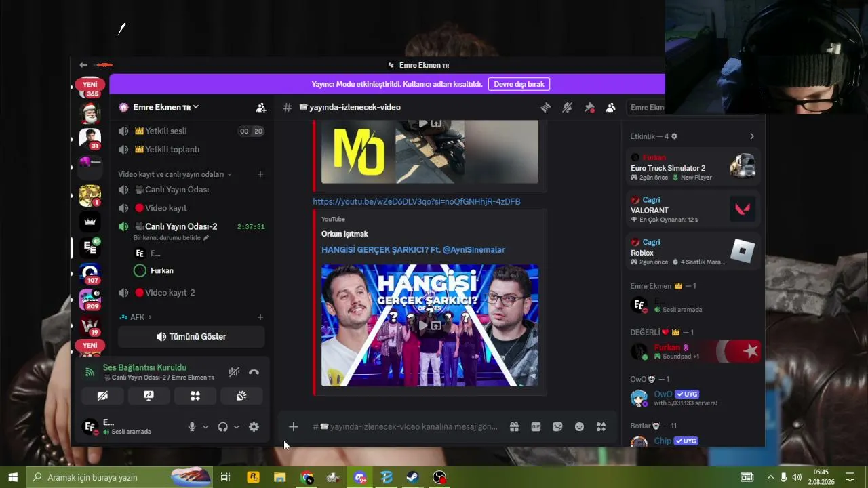
Task: Open the crown icon server in sidebar
Action: click(x=90, y=222)
